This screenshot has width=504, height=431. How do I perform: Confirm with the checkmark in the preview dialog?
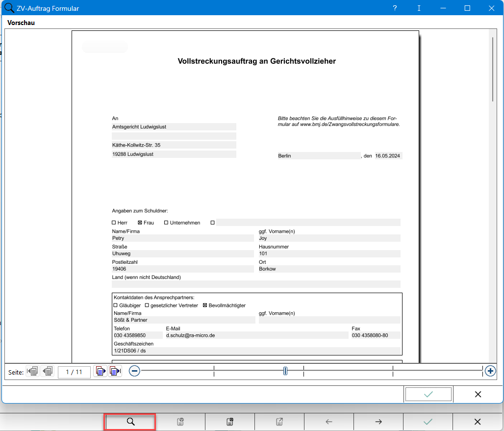(428, 394)
